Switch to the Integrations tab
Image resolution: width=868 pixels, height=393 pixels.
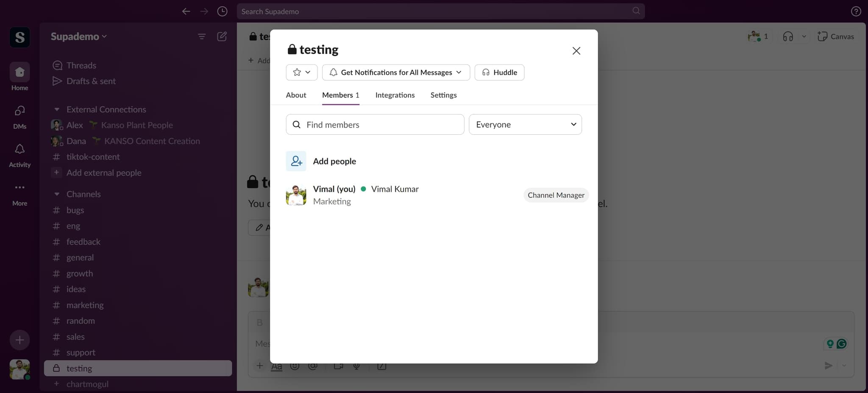coord(395,95)
